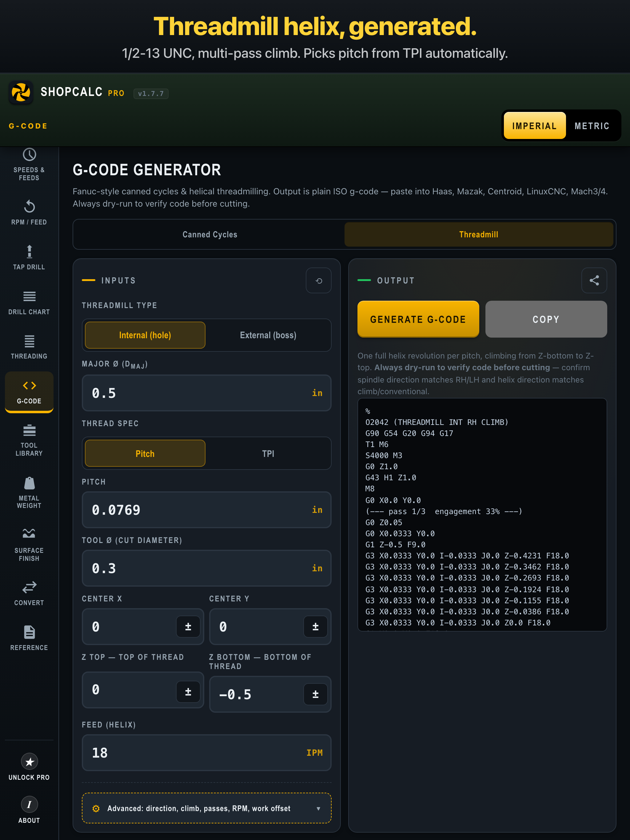630x840 pixels.
Task: Click the 'T1 M6' code line
Action: pyautogui.click(x=377, y=444)
